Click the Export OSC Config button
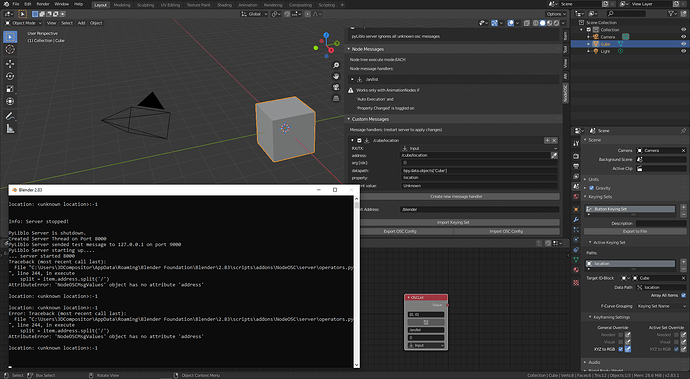The image size is (690, 379). point(400,231)
